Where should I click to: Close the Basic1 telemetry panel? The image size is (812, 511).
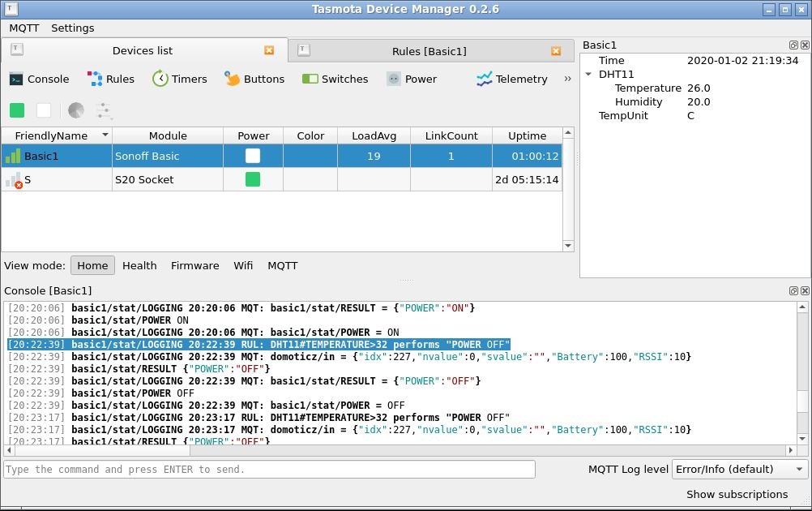click(805, 45)
